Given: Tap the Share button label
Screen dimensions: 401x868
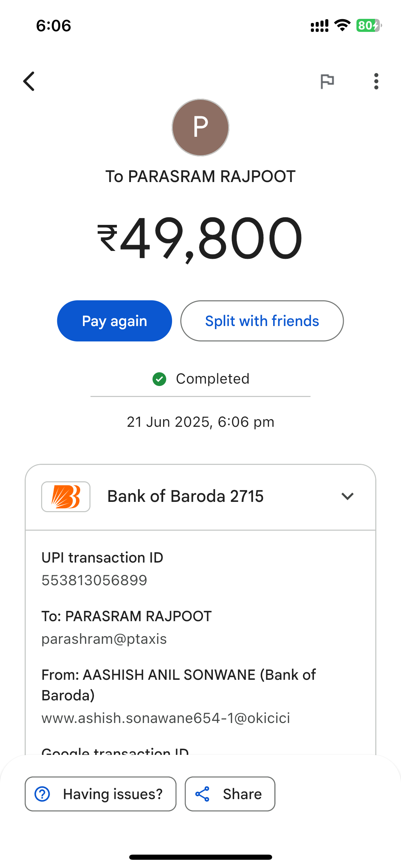Looking at the screenshot, I should [242, 794].
